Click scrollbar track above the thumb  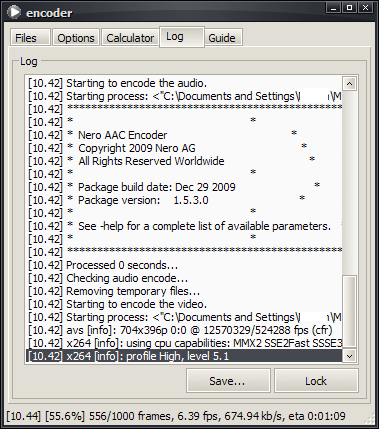(349, 183)
